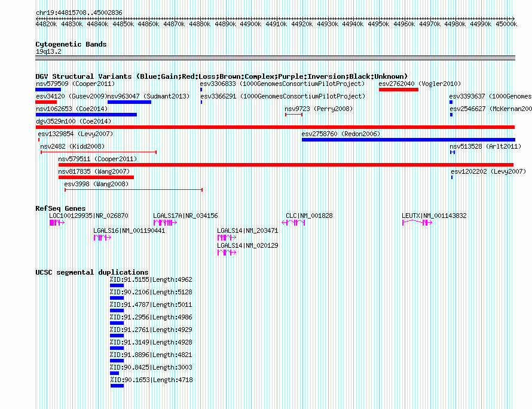Viewport: 532px width, 409px height.
Task: Click the 45000k ruler tick label
Action: tap(506, 24)
